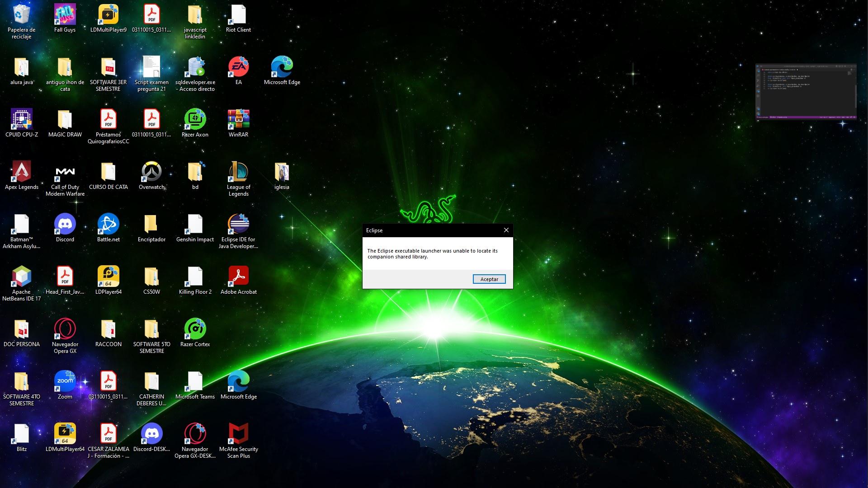This screenshot has width=868, height=488.
Task: Select Navegador Opera GX-DESK shortcut
Action: [x=195, y=440]
